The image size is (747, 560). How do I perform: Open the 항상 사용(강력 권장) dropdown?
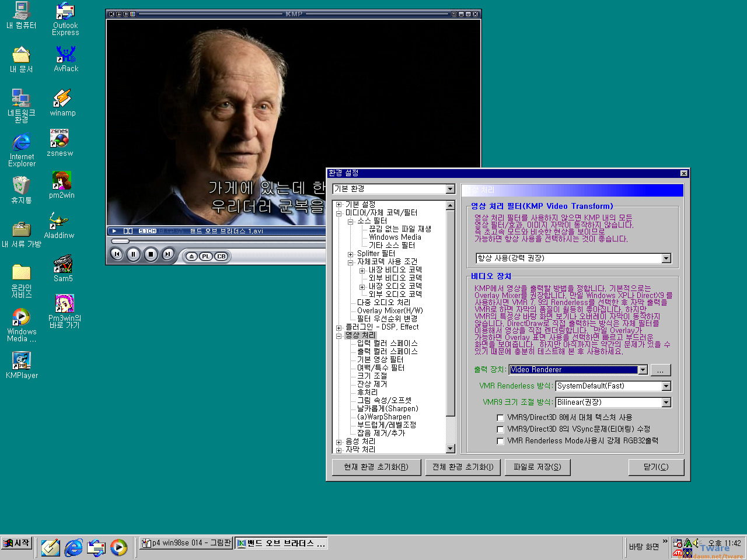coord(666,258)
